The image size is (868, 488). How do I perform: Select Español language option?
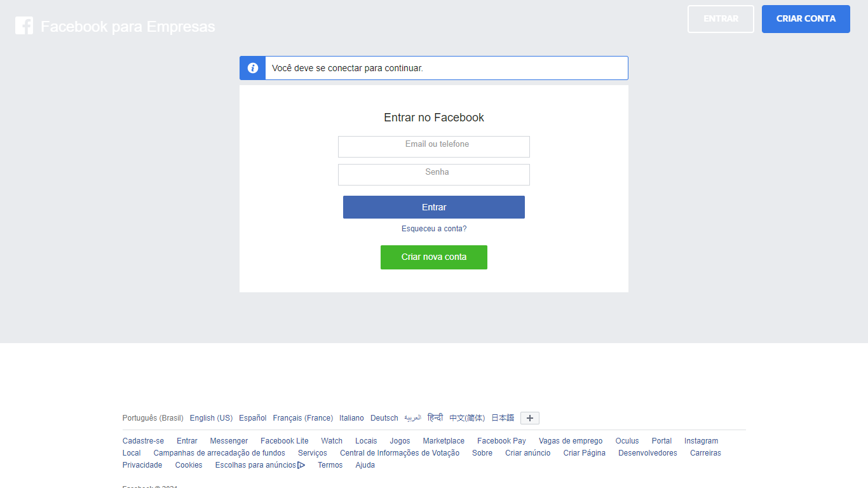click(252, 418)
